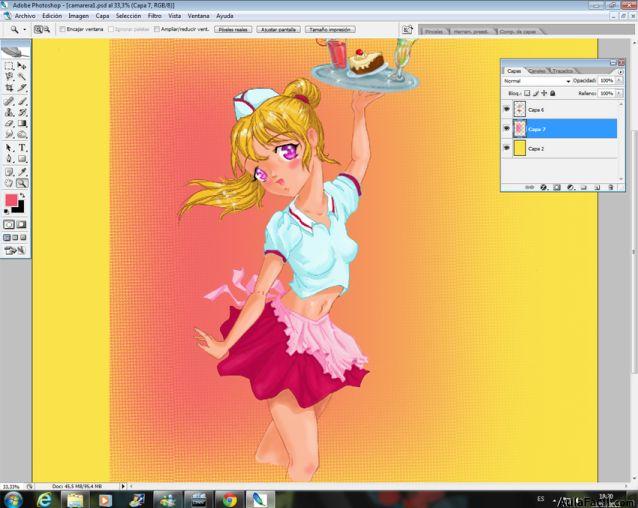Select the Lasso tool

(x=9, y=76)
